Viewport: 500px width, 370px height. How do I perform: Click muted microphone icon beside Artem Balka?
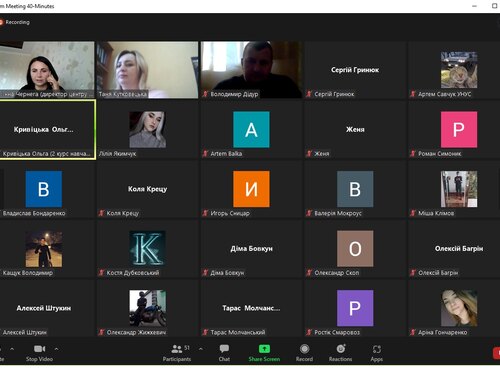(x=205, y=154)
